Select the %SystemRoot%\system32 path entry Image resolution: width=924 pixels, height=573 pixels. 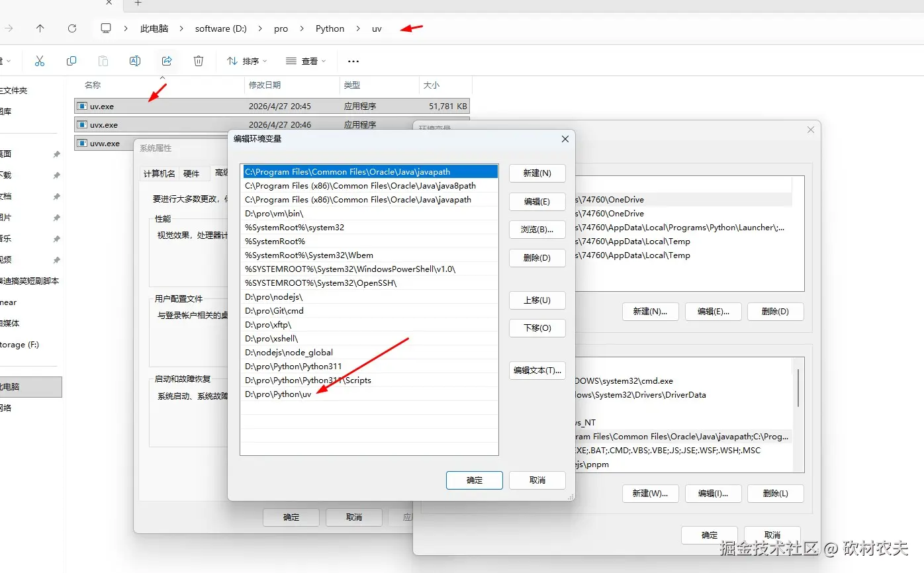click(x=369, y=228)
